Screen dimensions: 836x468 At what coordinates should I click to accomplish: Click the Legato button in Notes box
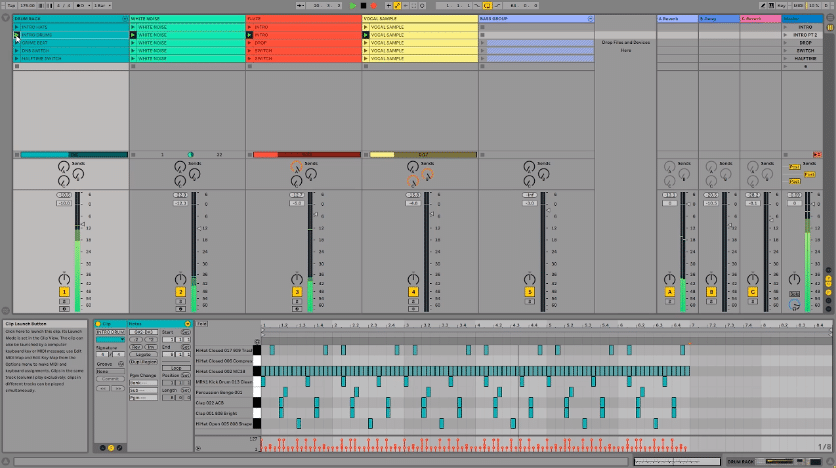coord(143,354)
